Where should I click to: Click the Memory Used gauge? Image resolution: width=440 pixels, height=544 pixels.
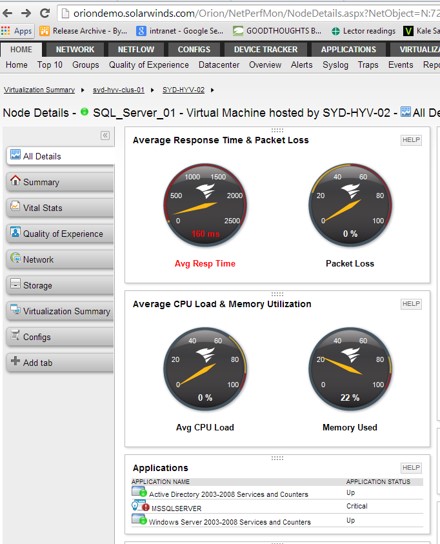pyautogui.click(x=350, y=369)
